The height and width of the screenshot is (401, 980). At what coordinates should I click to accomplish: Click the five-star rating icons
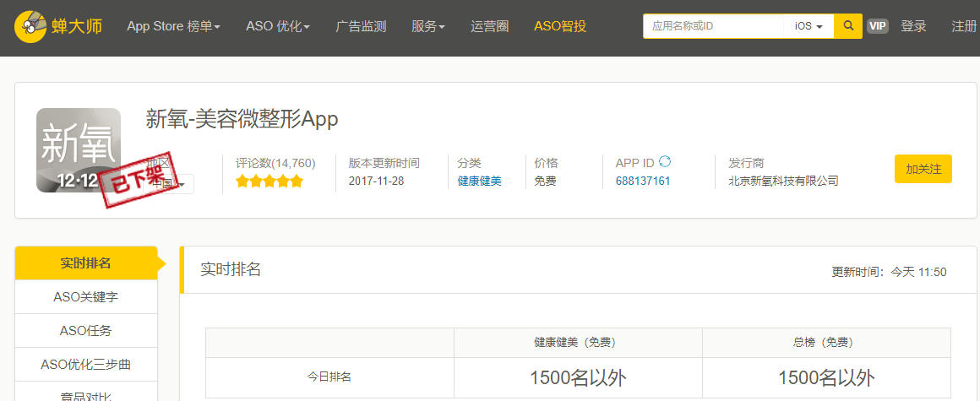[x=269, y=182]
